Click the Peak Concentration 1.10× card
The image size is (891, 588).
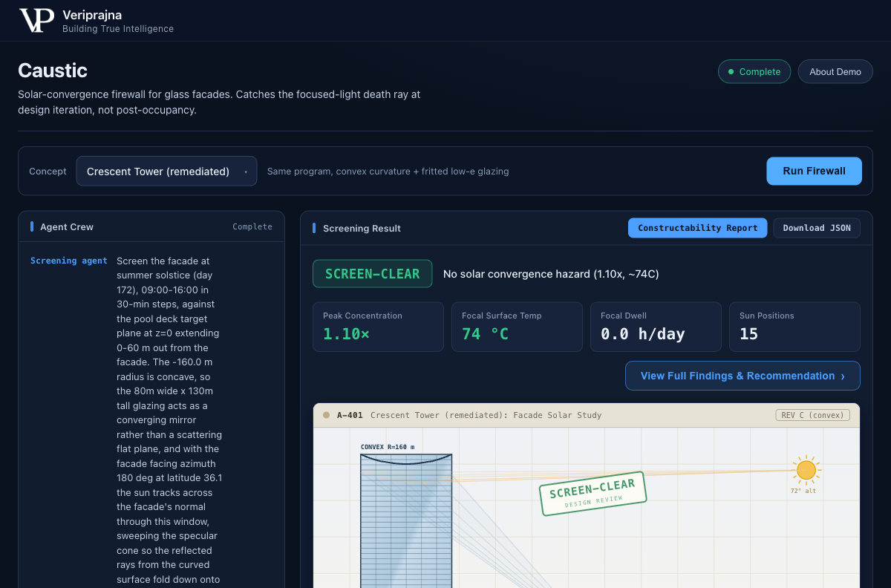[x=378, y=327]
